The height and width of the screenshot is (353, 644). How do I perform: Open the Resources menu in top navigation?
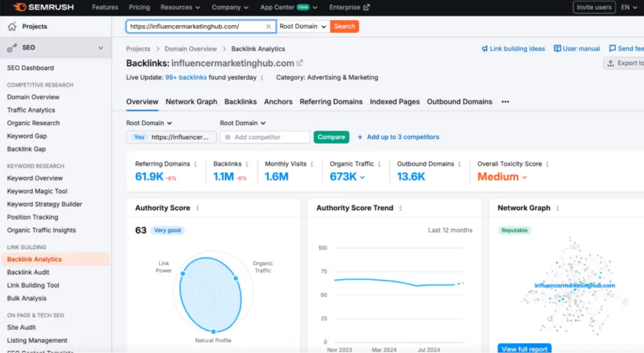pyautogui.click(x=180, y=8)
